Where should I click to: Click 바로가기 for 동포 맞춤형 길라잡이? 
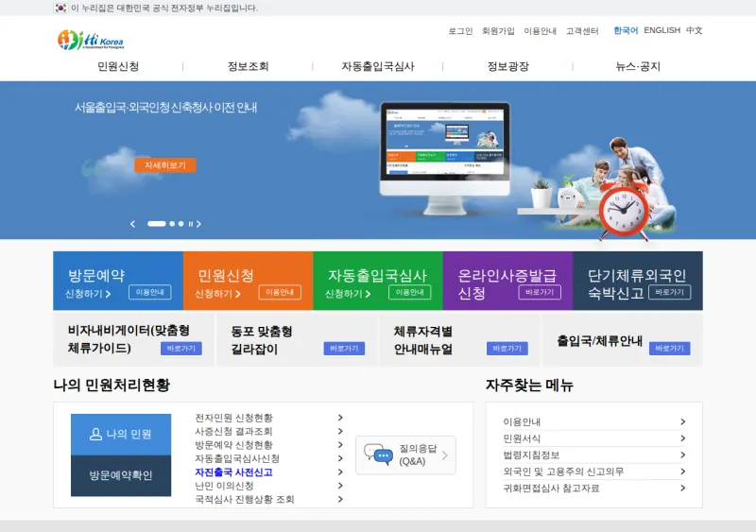pyautogui.click(x=344, y=349)
